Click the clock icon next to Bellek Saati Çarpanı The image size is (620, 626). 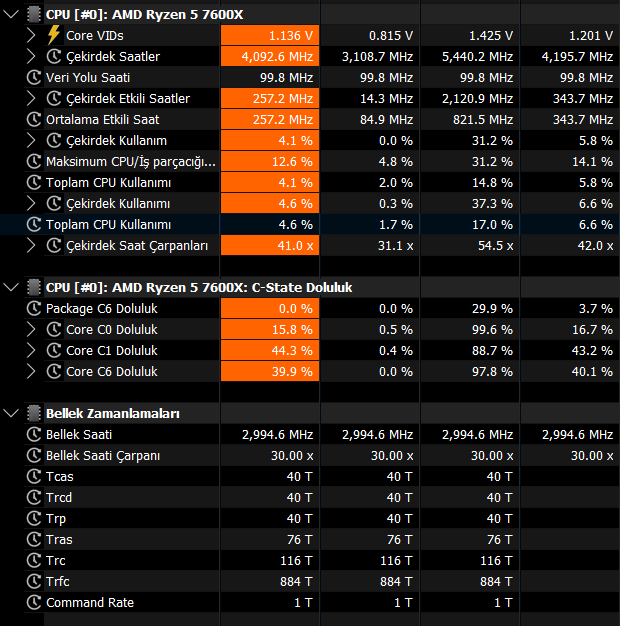click(x=34, y=456)
